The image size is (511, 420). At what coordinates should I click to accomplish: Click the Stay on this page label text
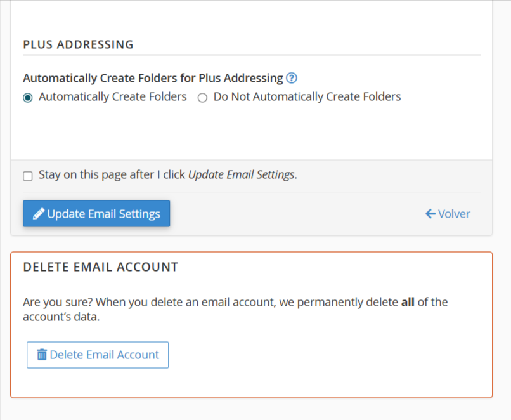point(113,175)
